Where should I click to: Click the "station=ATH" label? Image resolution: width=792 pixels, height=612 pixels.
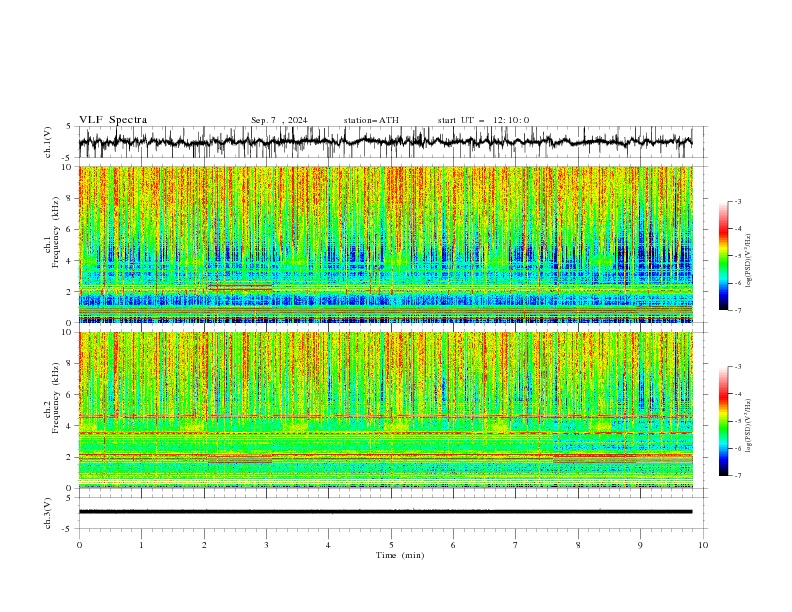[371, 120]
